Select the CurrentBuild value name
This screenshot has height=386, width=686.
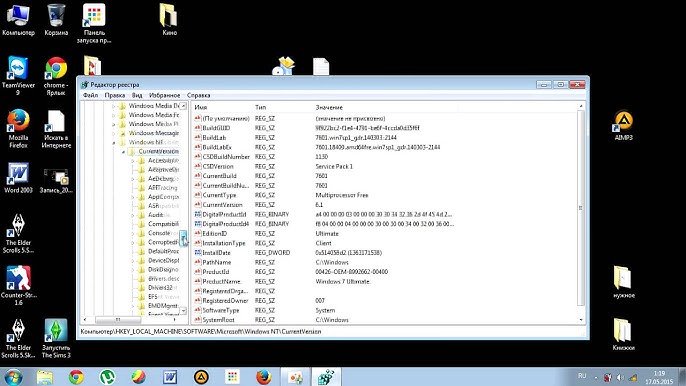coord(219,176)
